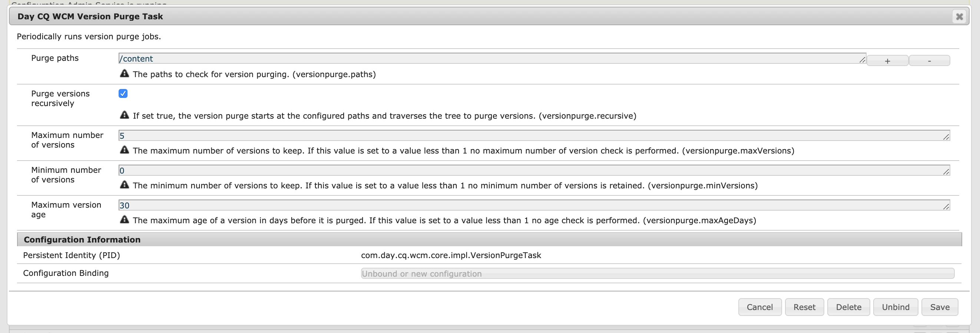The image size is (980, 333).
Task: Click the warning icon beside maxVersions description
Action: tap(125, 150)
